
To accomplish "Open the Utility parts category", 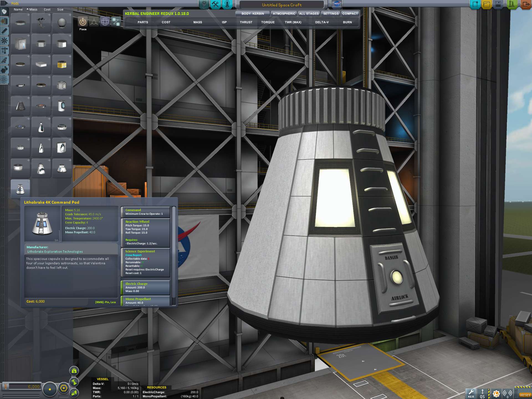I will 4,70.
